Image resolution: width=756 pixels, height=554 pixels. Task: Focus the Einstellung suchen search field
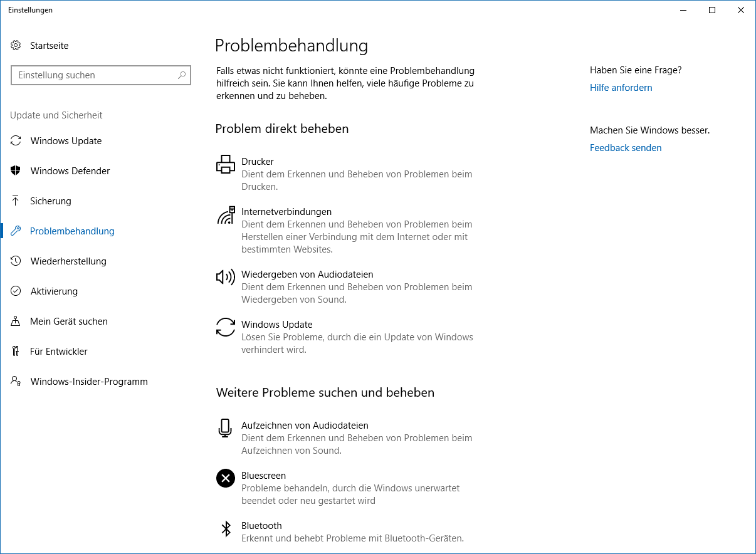click(x=101, y=75)
